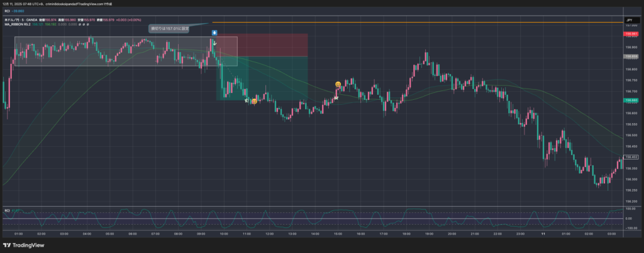Click the red 156.961 price label
This screenshot has width=644, height=253.
click(x=631, y=34)
